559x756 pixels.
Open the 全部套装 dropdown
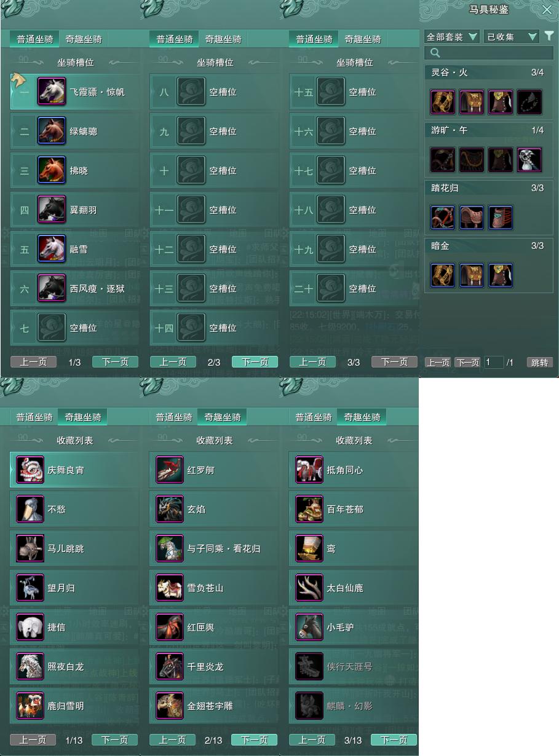tap(452, 37)
